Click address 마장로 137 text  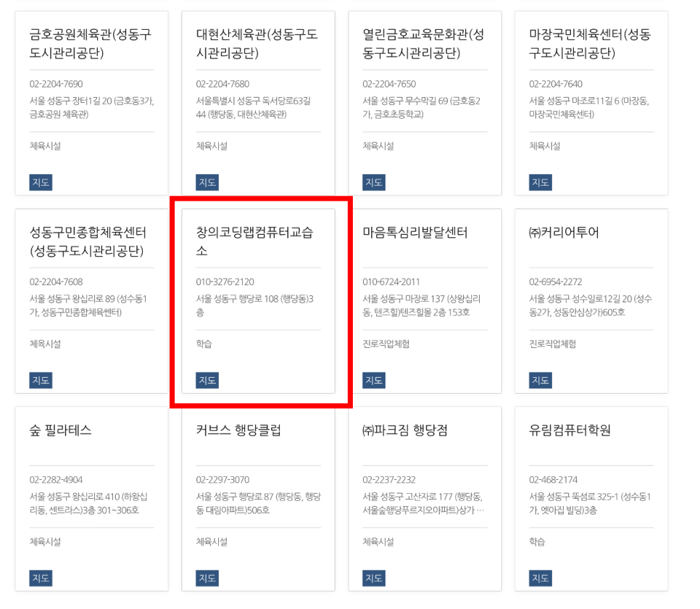(422, 306)
